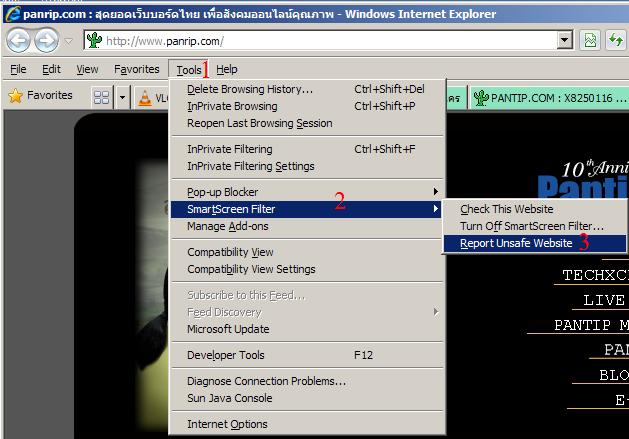
Task: Select Microsoft Update
Action: (x=307, y=329)
